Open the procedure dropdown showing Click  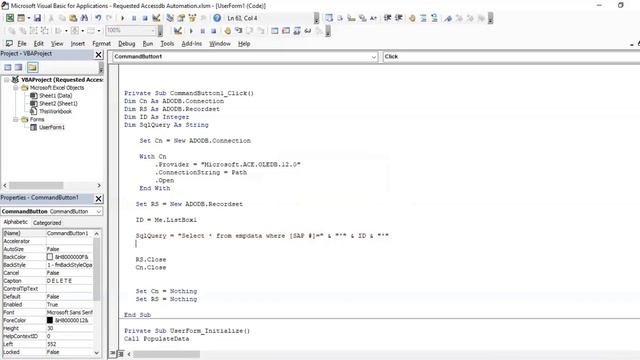pyautogui.click(x=511, y=57)
